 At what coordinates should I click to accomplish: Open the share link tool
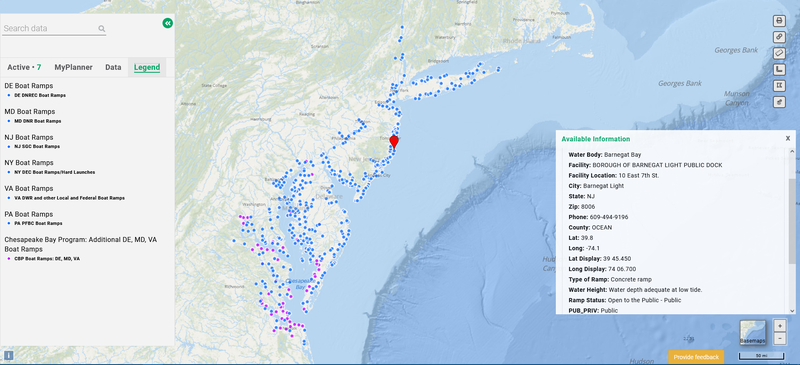tap(779, 37)
